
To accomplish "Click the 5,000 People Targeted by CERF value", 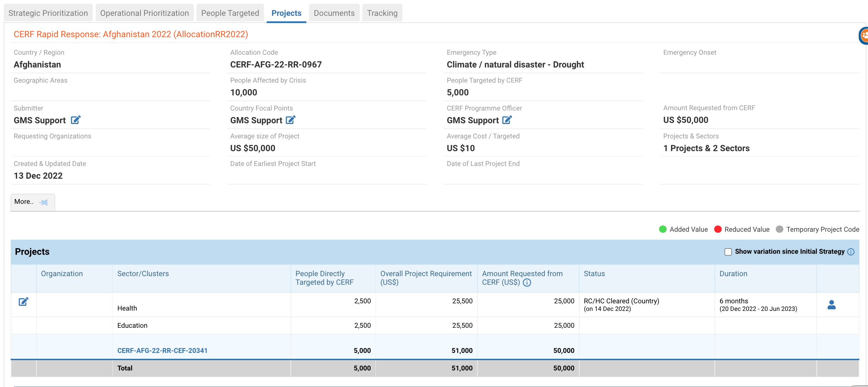I will tap(458, 92).
